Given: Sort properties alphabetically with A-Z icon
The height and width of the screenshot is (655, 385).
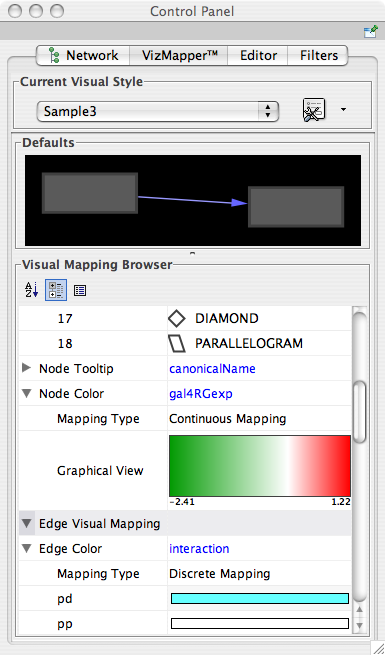Looking at the screenshot, I should (x=32, y=290).
